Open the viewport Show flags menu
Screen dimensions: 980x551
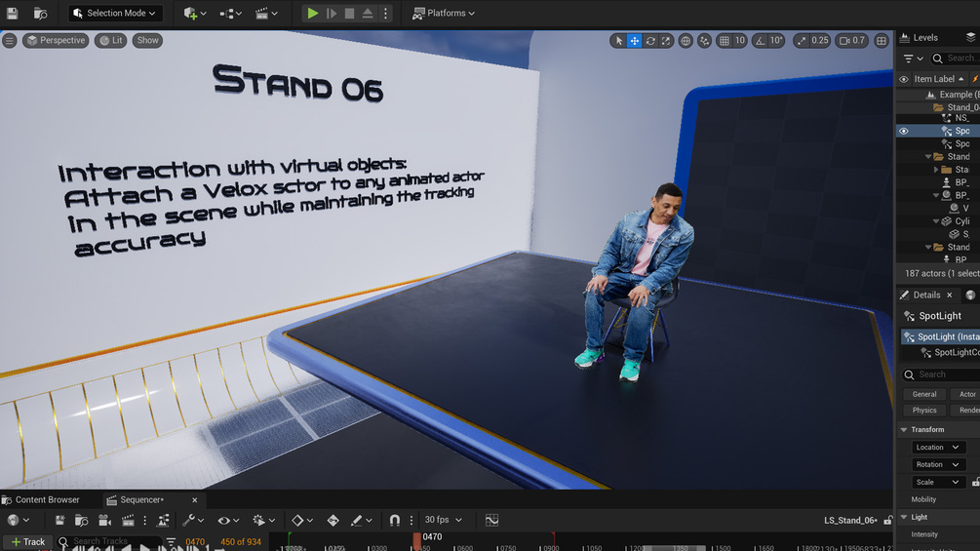147,41
